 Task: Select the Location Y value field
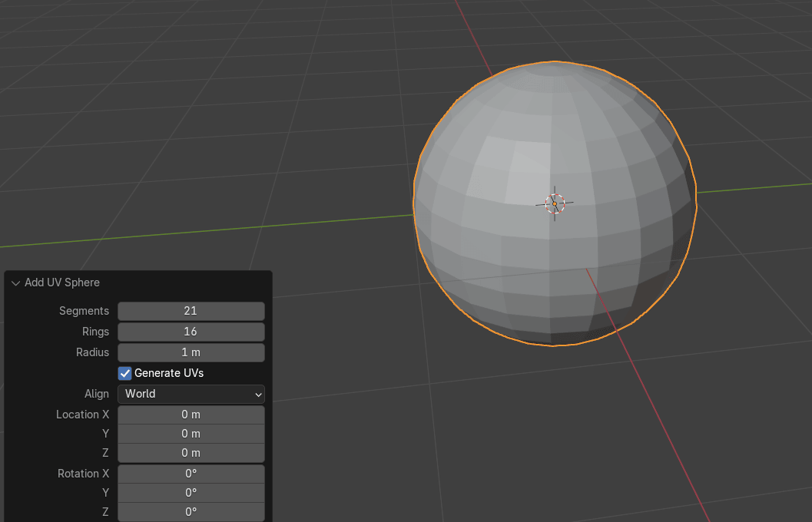point(191,434)
